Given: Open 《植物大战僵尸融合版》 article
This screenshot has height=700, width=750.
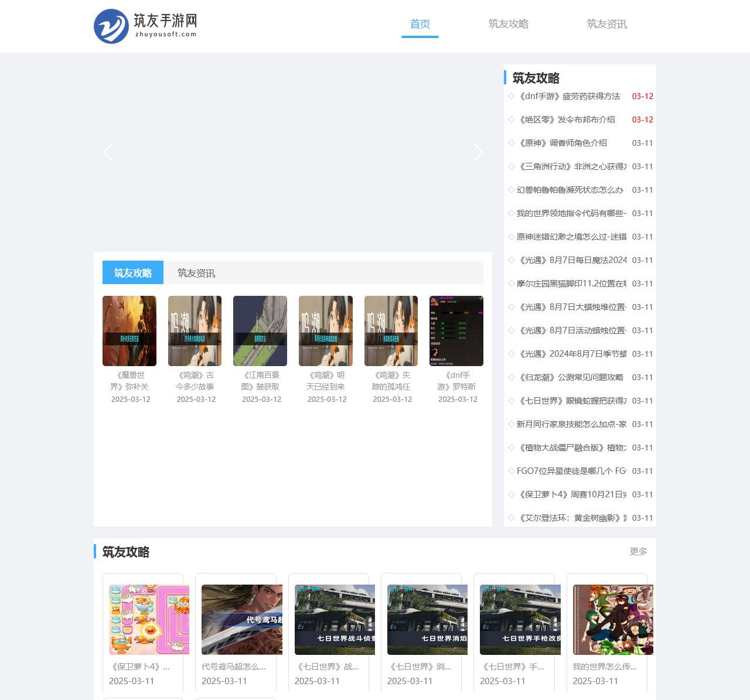Looking at the screenshot, I should coord(571,448).
